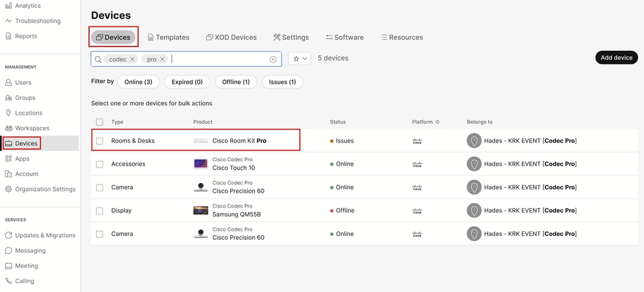644x292 pixels.
Task: Switch to the Resources tab
Action: pyautogui.click(x=402, y=37)
